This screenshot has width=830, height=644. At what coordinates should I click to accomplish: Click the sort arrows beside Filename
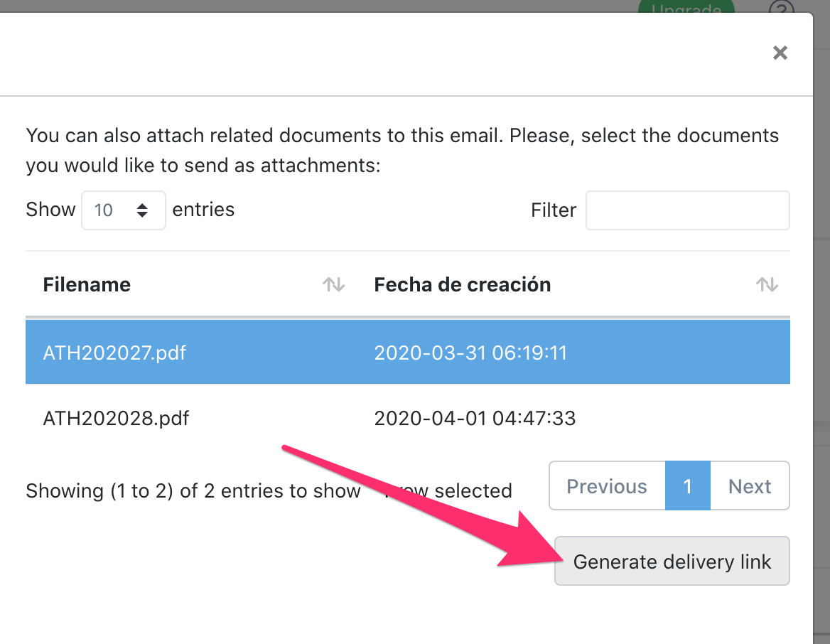click(333, 285)
